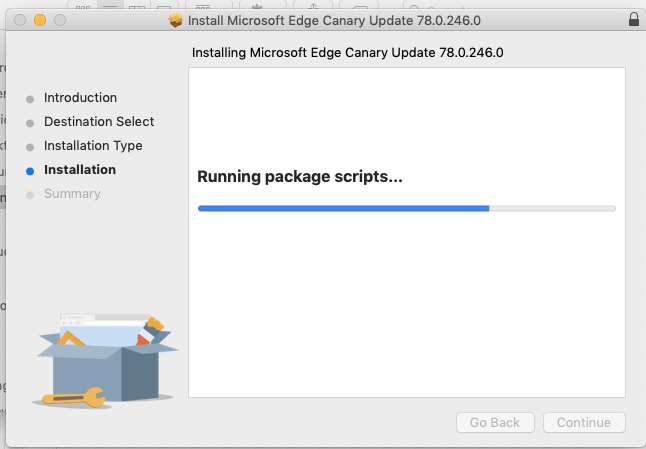Viewport: 646px width, 449px height.
Task: Click the gray bullet beside Destination Select
Action: click(30, 123)
